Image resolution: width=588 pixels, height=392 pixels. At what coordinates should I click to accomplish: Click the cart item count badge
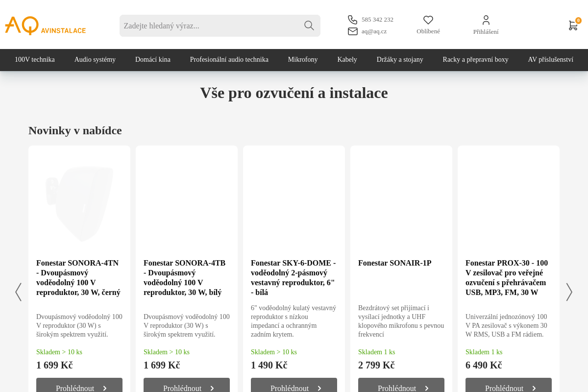(578, 21)
